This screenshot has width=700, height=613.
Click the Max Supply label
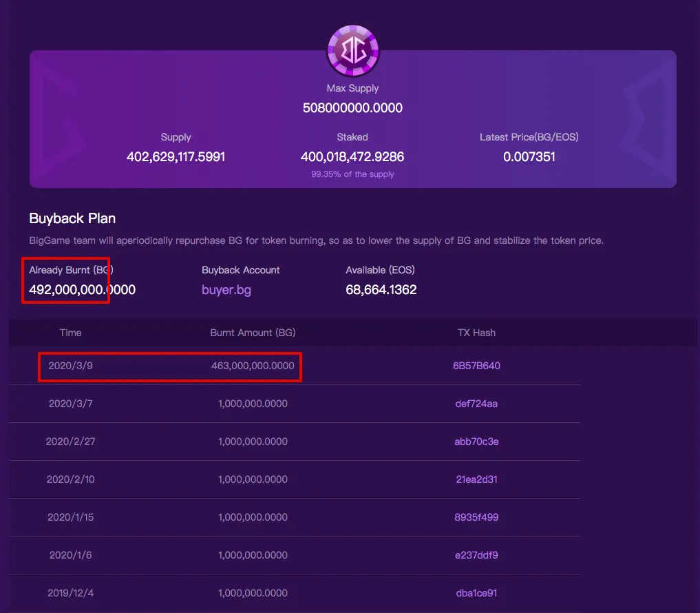tap(352, 88)
